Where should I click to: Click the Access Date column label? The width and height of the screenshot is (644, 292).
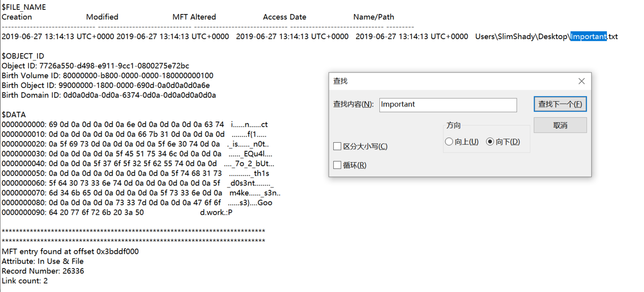pos(284,17)
